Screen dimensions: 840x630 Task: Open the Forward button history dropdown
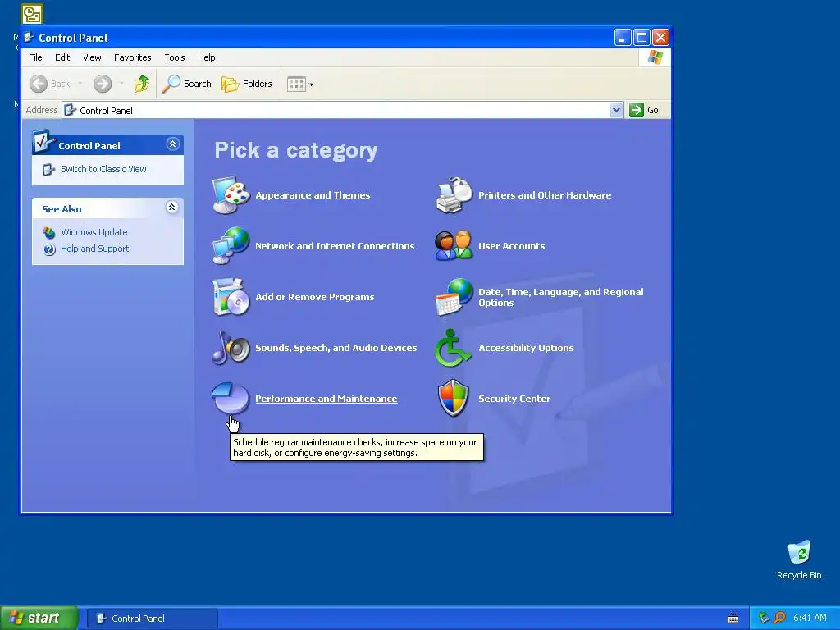point(121,84)
